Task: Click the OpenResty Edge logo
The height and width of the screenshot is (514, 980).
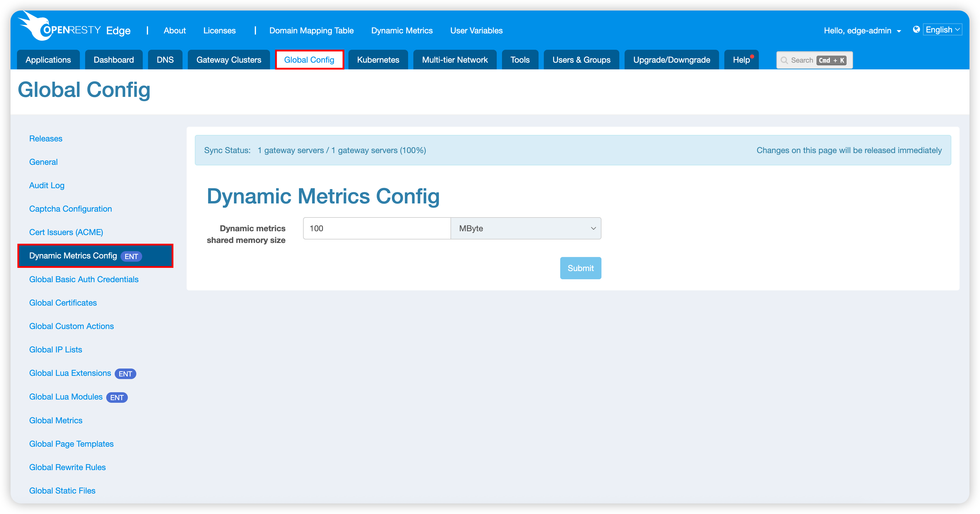Action: tap(75, 27)
